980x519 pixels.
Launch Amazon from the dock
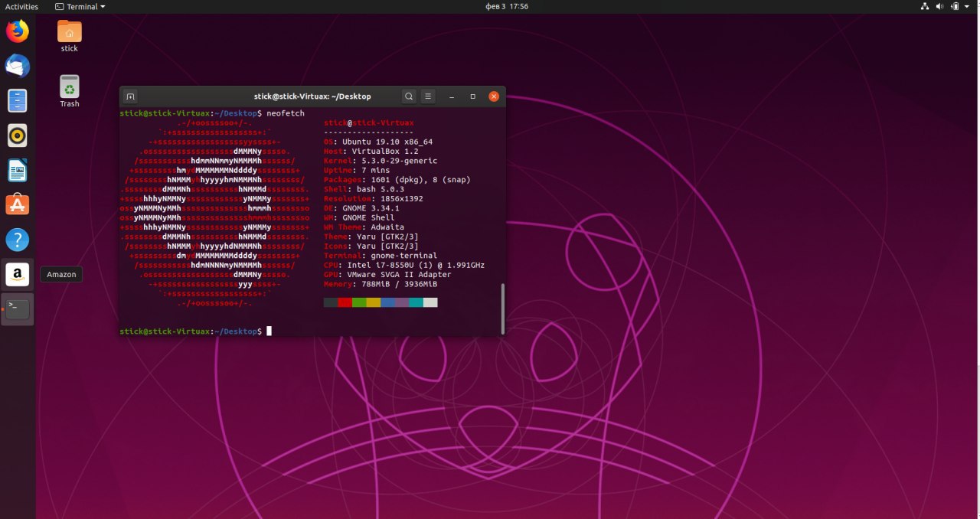[17, 274]
